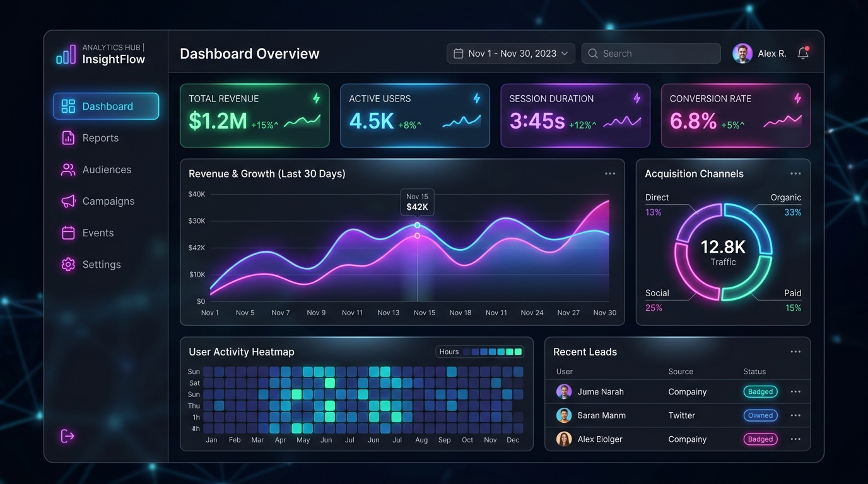This screenshot has height=484, width=868.
Task: Click Alex Biolger's avatar
Action: (x=564, y=439)
